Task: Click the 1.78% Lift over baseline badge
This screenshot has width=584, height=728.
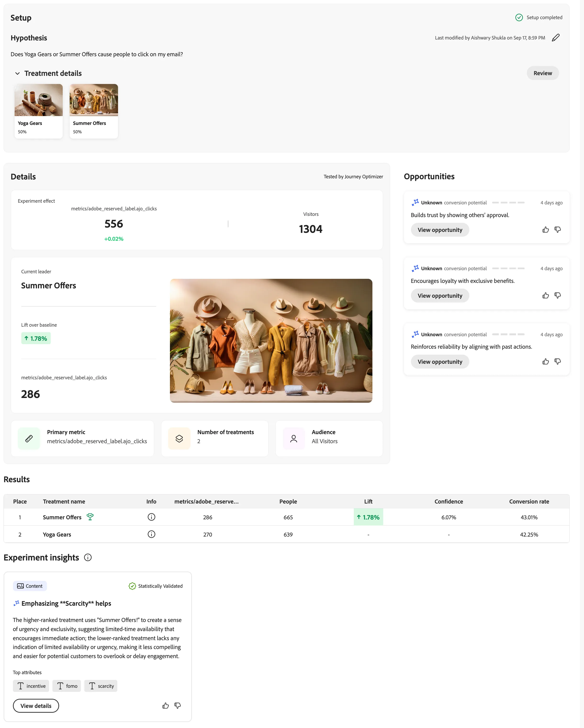Action: [36, 338]
